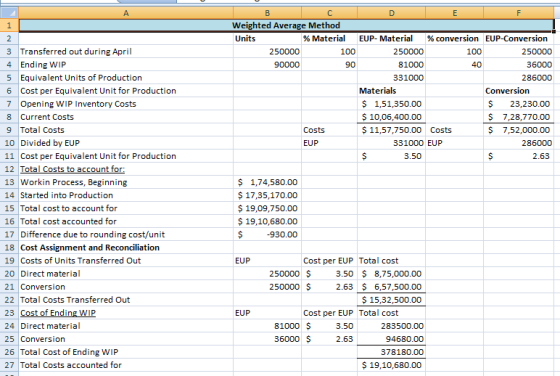Screen dimensions: 560x376
Task: Click the $ 19,10,680.00 cell in row 27
Action: (x=392, y=365)
